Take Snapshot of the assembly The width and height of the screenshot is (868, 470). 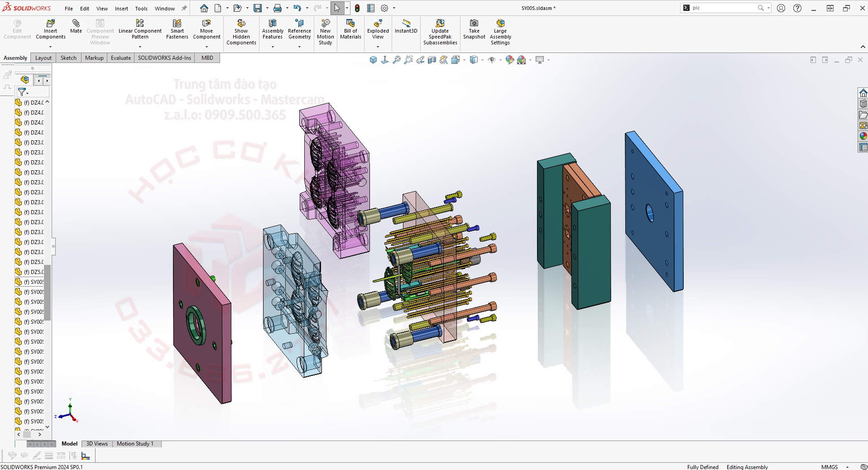click(x=474, y=29)
